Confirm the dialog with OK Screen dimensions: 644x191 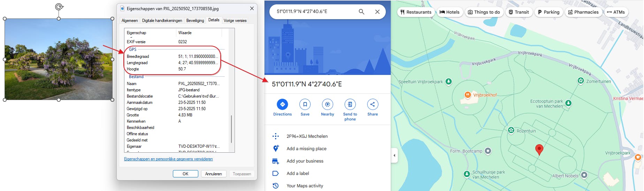pyautogui.click(x=185, y=174)
